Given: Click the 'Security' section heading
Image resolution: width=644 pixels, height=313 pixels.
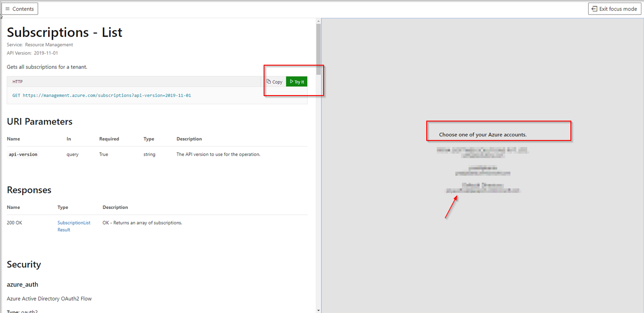Looking at the screenshot, I should click(x=24, y=265).
